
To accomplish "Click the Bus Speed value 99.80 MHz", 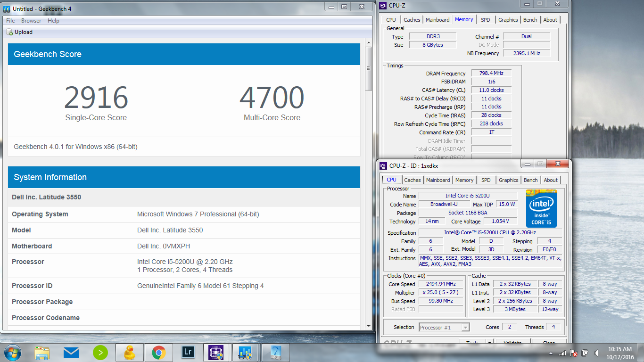I will (x=441, y=301).
